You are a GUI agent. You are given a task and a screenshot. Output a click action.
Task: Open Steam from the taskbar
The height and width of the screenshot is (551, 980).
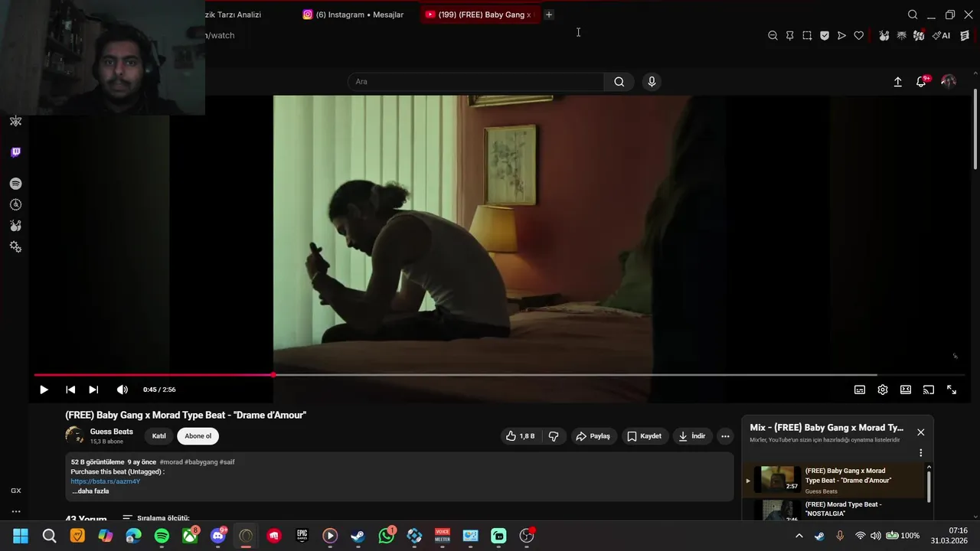(x=358, y=536)
